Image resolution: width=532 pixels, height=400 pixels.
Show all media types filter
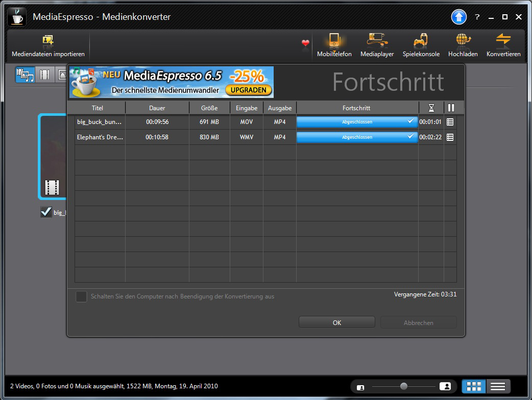[25, 74]
